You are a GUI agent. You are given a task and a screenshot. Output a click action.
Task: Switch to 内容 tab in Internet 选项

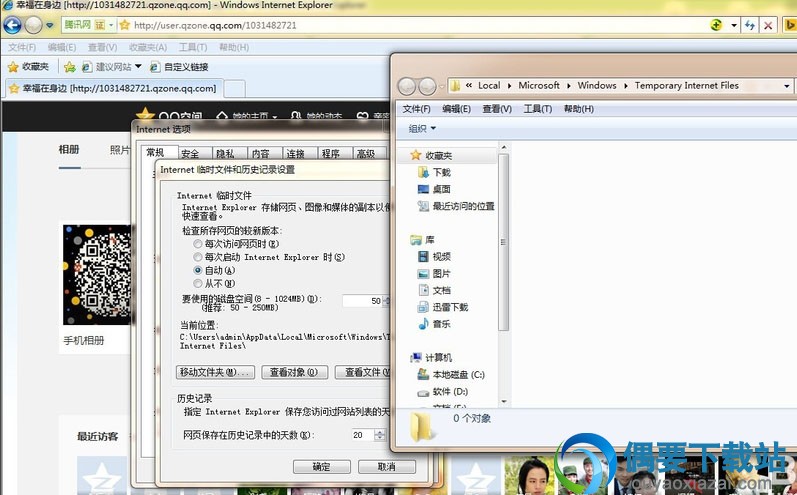[260, 153]
